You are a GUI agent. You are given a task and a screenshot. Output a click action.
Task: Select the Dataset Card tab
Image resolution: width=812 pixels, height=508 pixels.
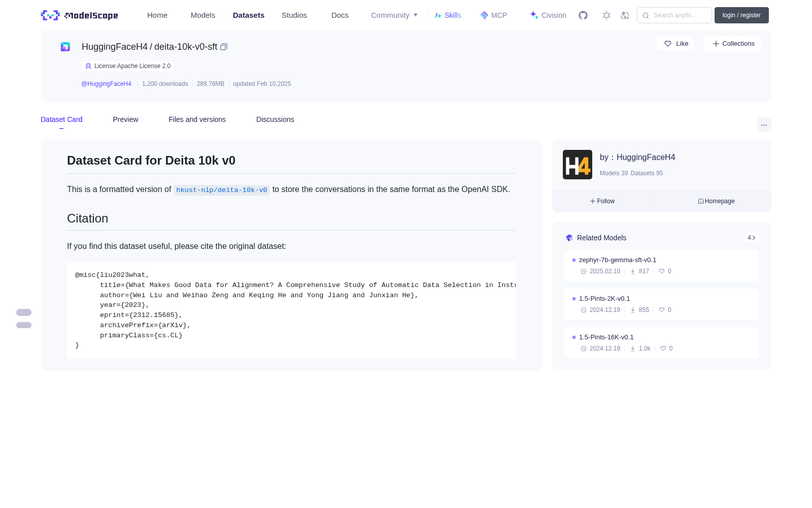click(61, 119)
